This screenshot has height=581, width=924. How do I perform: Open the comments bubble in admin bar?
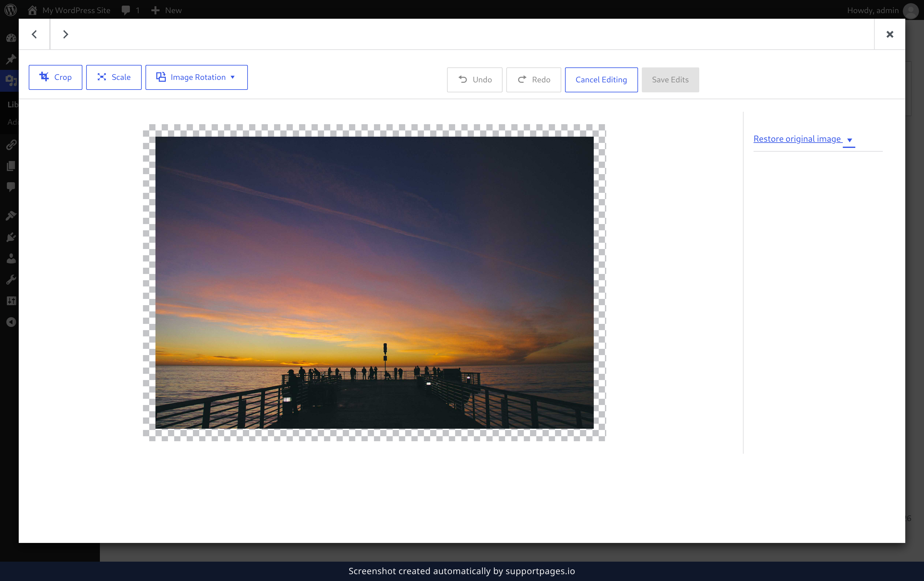(x=130, y=10)
